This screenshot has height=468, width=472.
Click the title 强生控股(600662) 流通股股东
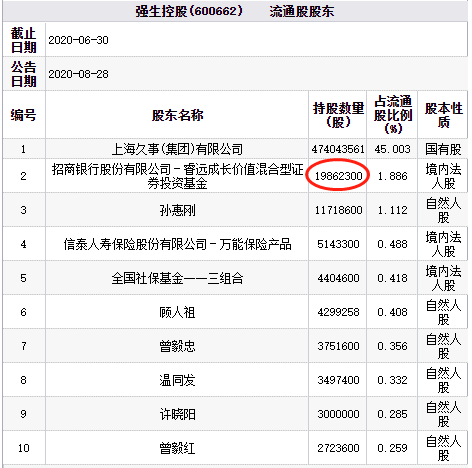(234, 11)
